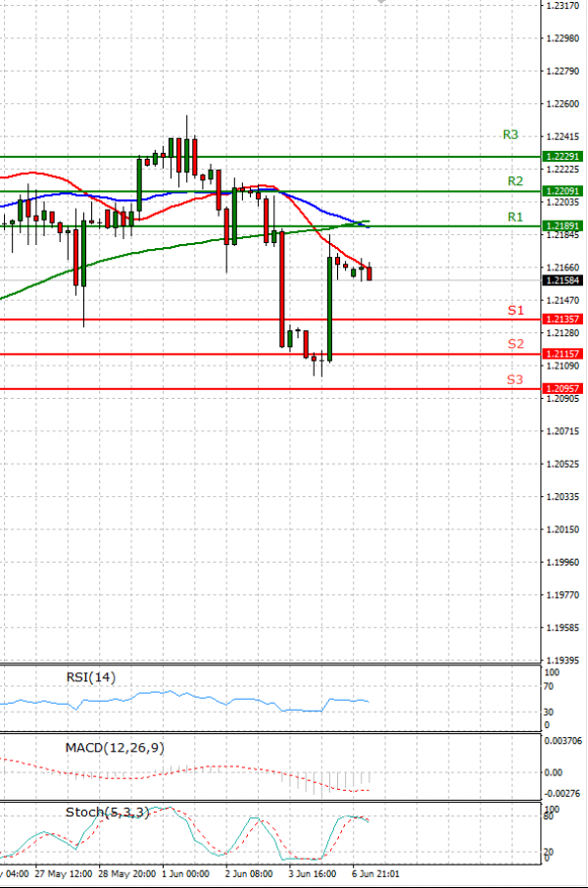Click the 0.003706 MACD scale value

pos(563,741)
